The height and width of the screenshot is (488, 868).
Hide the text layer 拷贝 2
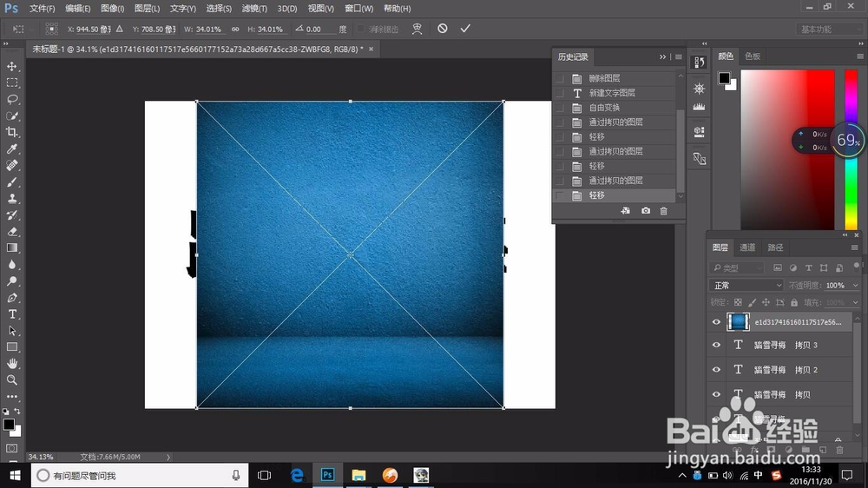[716, 369]
